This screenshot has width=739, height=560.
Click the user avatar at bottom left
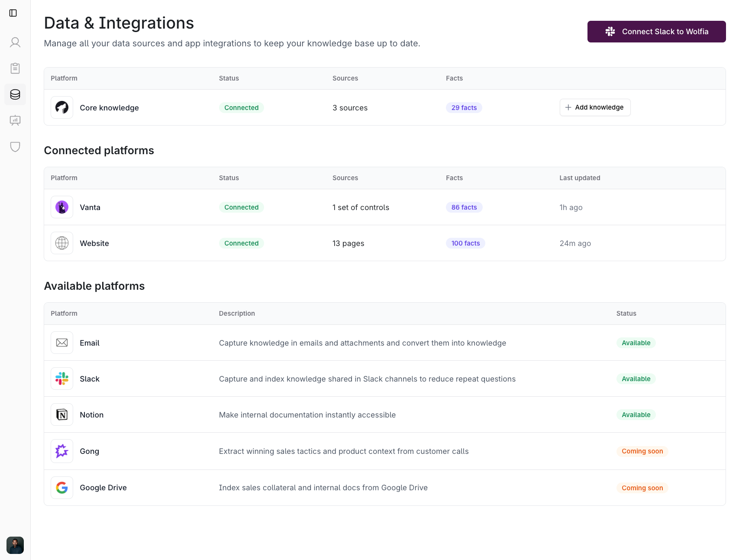click(x=15, y=545)
